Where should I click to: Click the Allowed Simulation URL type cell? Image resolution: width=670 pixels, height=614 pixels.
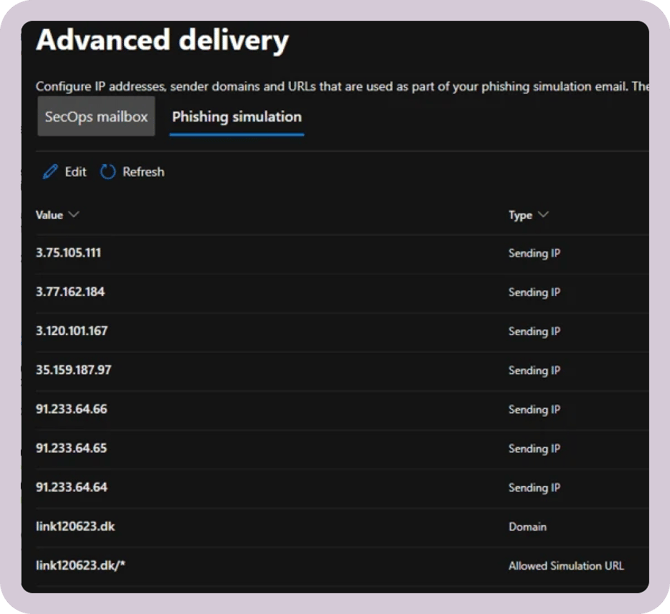coord(565,566)
